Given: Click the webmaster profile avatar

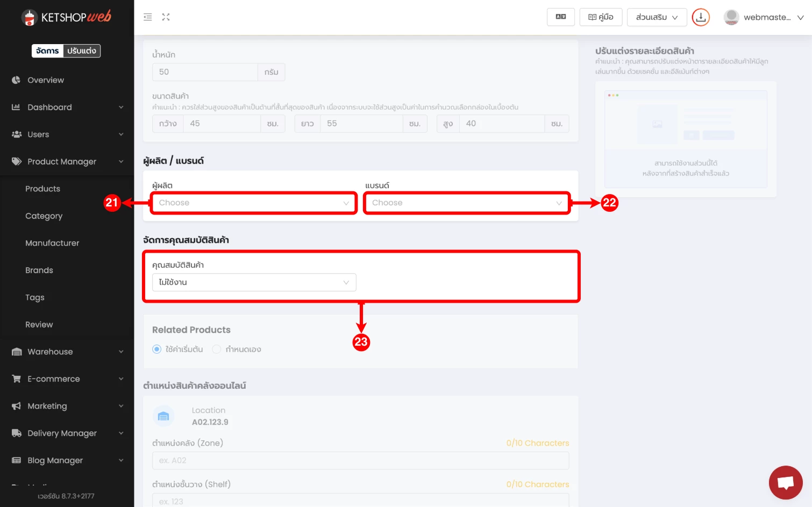Looking at the screenshot, I should click(x=731, y=17).
